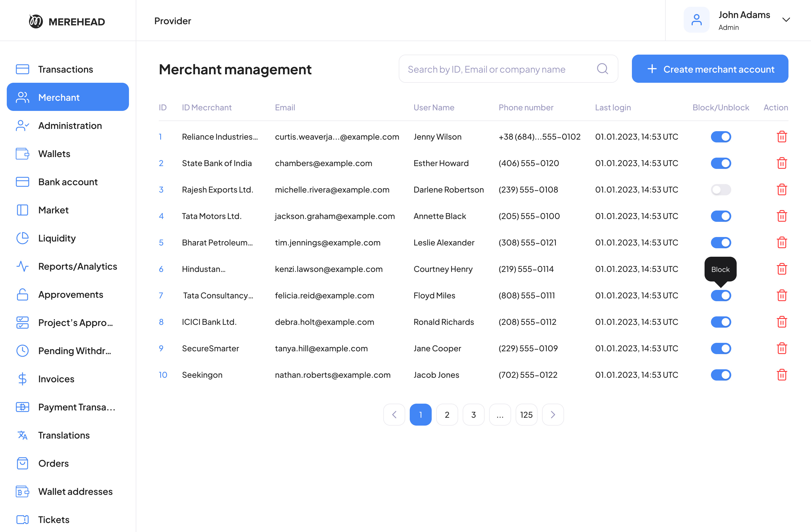This screenshot has width=811, height=532.
Task: Delete the Reliance Industries merchant row
Action: [x=781, y=137]
